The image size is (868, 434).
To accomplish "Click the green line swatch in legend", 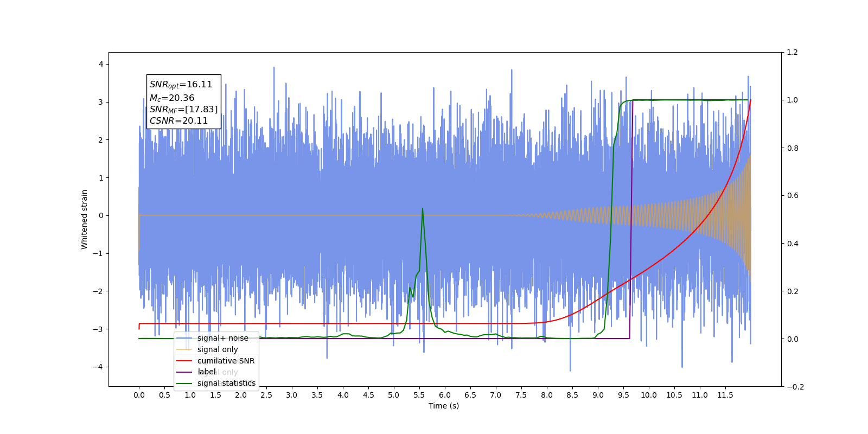I will (x=184, y=383).
